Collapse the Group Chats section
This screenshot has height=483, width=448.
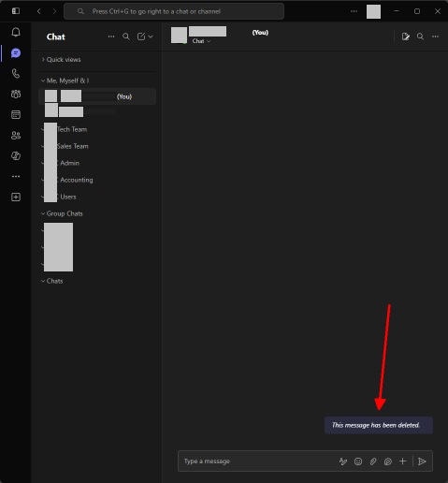62,213
